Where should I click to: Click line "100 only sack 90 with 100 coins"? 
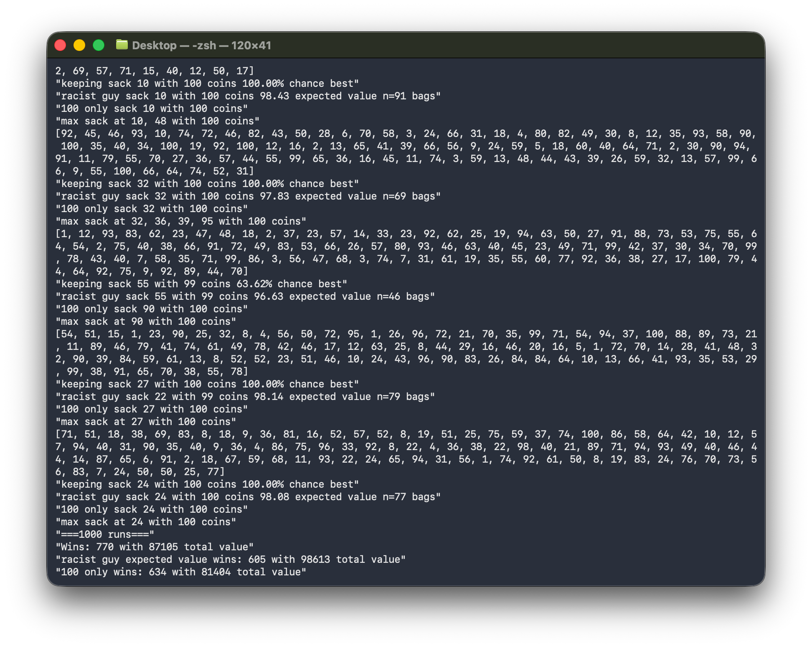pyautogui.click(x=152, y=309)
